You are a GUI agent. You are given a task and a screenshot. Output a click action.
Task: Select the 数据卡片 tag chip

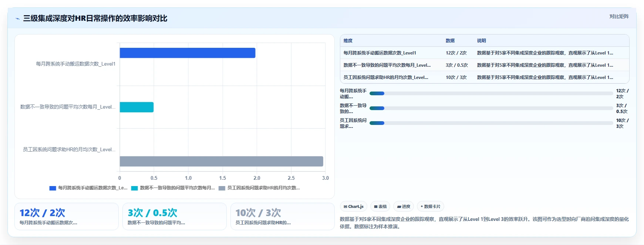431,206
